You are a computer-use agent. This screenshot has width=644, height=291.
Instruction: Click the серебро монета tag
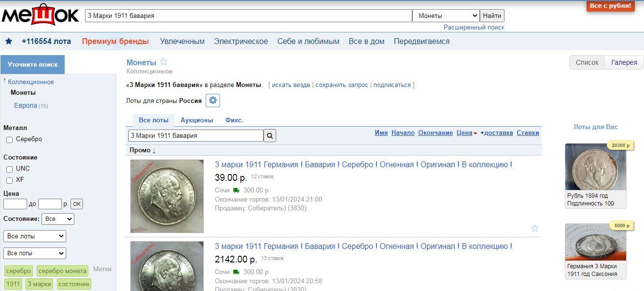pyautogui.click(x=62, y=271)
